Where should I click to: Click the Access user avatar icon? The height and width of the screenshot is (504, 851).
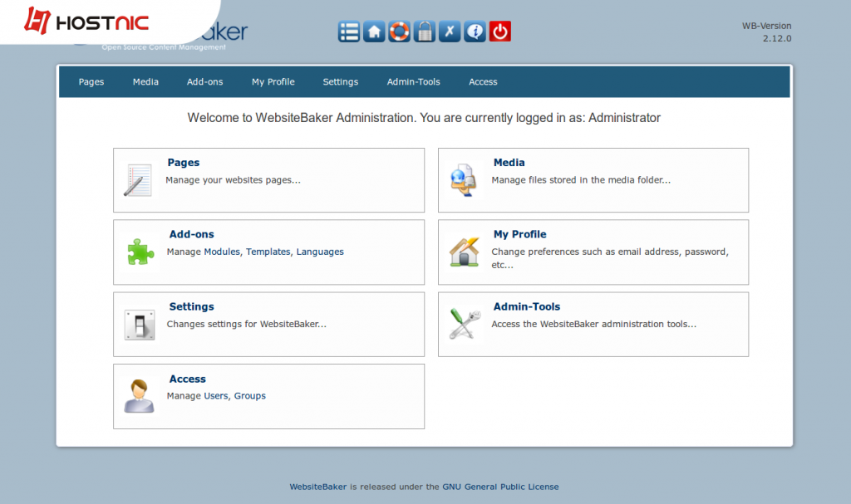pyautogui.click(x=139, y=396)
